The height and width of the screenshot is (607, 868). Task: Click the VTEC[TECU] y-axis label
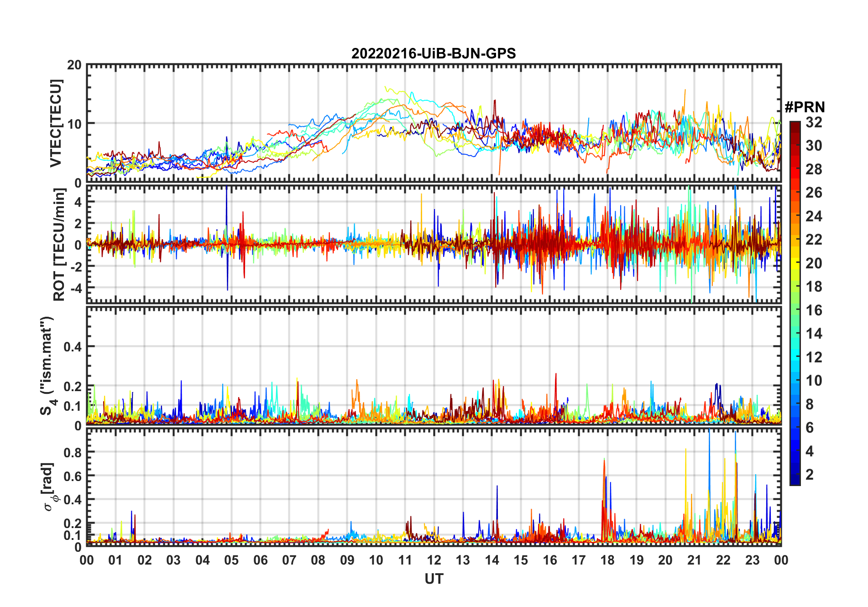(56, 123)
